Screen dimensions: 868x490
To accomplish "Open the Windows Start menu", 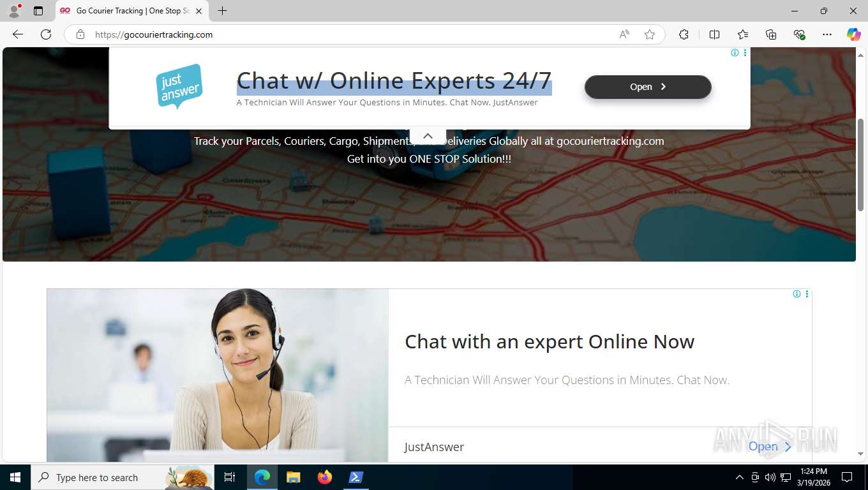I will pyautogui.click(x=15, y=477).
